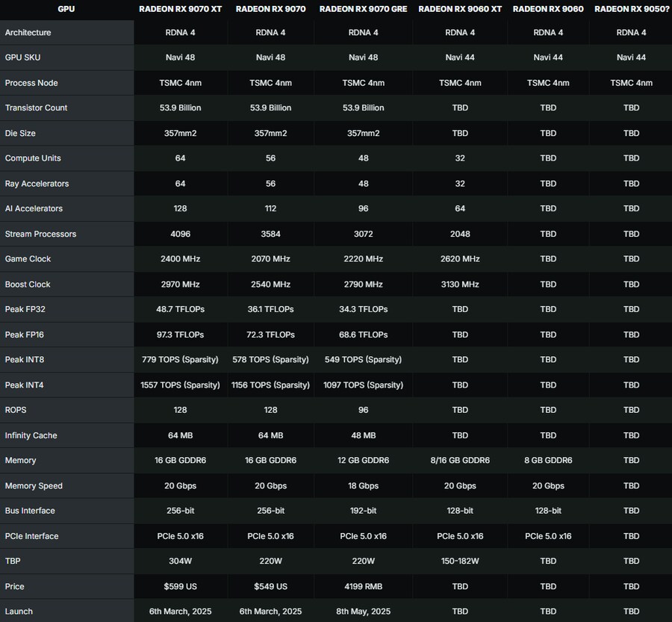Click the 2048 stream processors value

(x=460, y=234)
